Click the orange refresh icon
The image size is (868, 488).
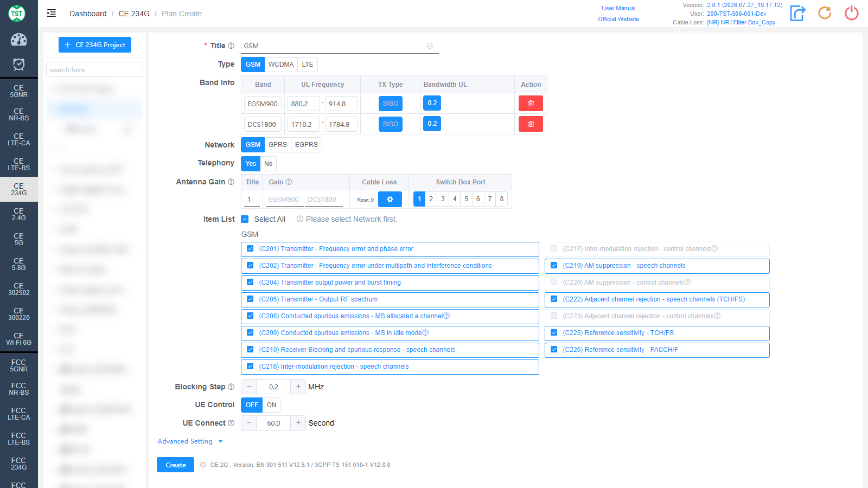point(825,13)
